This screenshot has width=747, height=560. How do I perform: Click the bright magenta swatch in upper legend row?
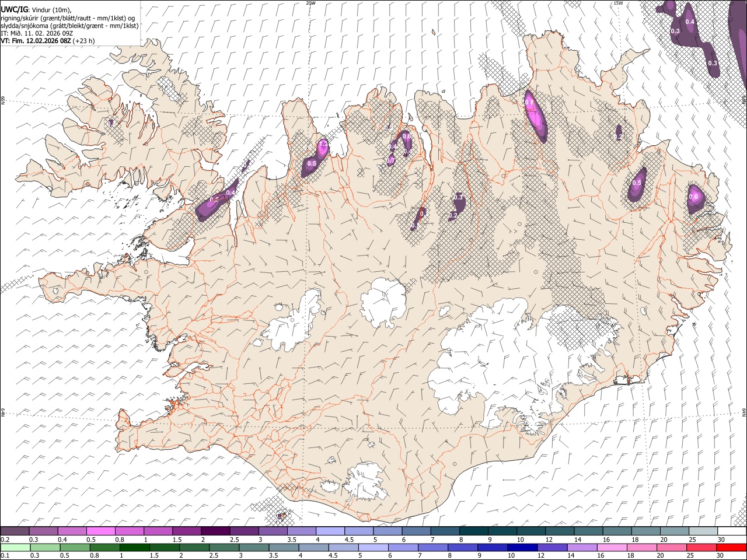tap(101, 531)
